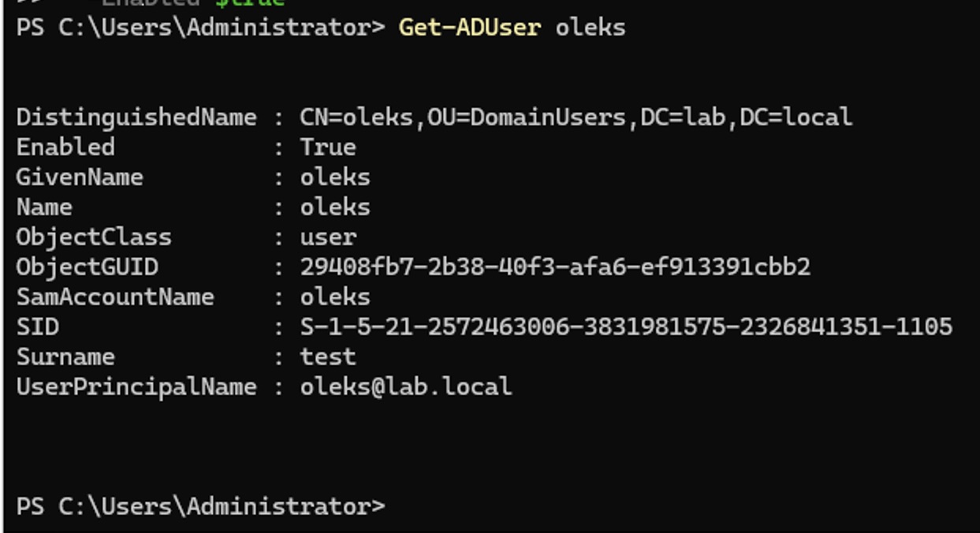Click the GUID value starting with 29408fb7

[555, 267]
